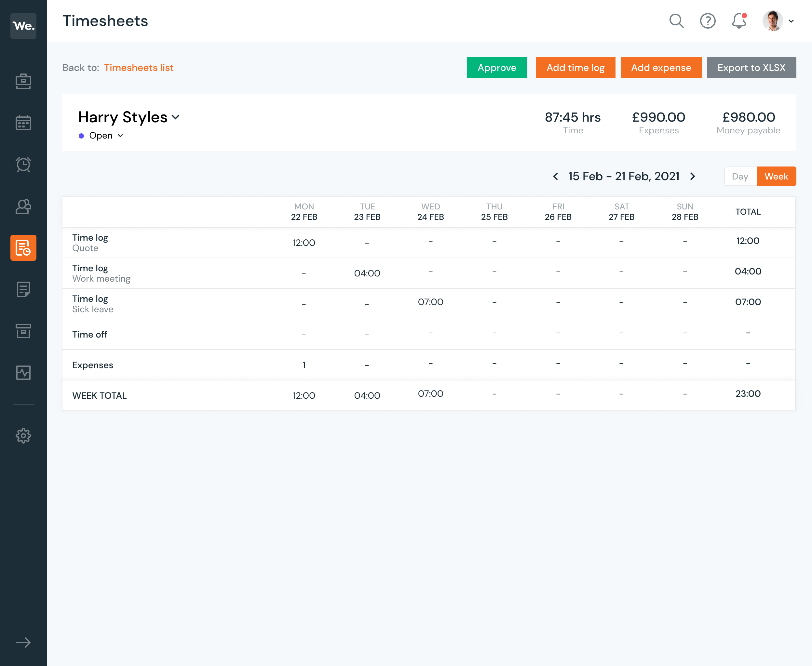Export timesheet to XLSX button
Screen dimensions: 812x666
pos(751,67)
